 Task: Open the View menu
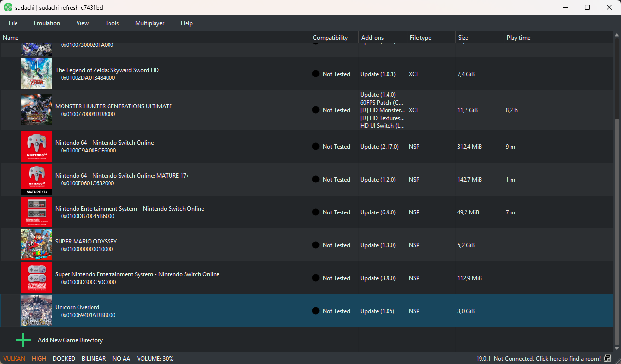pyautogui.click(x=82, y=23)
